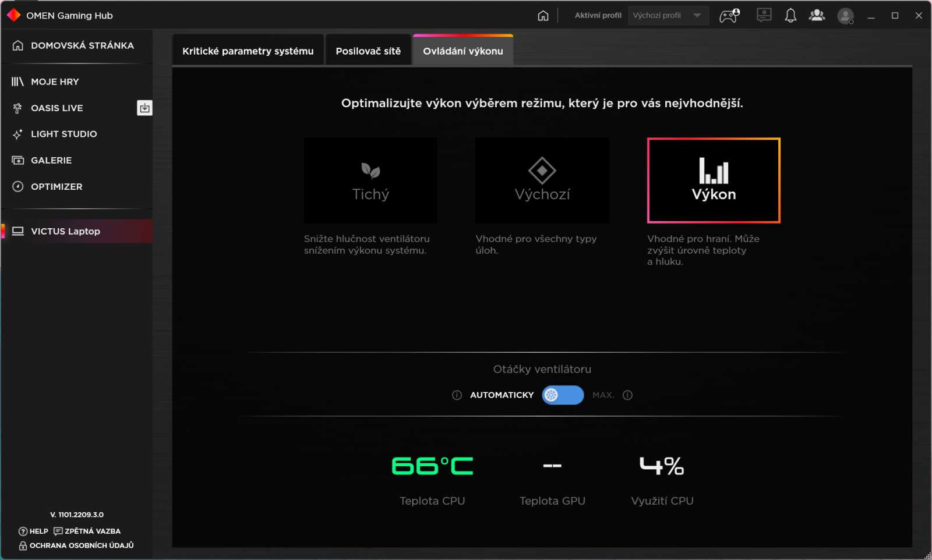Open the notifications bell

point(790,16)
